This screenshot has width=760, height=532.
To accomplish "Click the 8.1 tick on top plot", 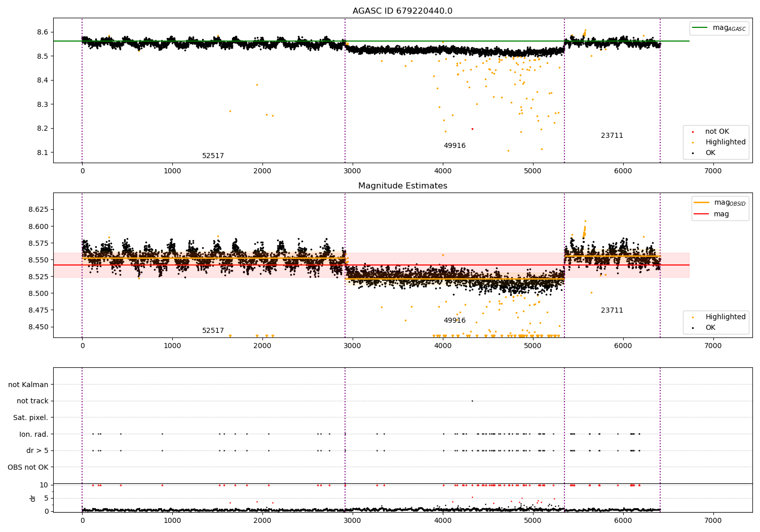I will 42,153.
